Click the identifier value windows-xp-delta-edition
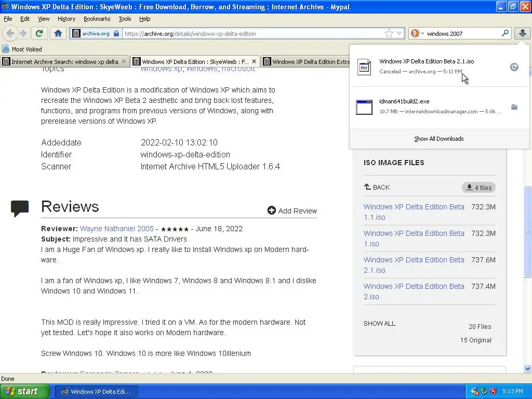Screen dimensions: 532x399 pyautogui.click(x=185, y=154)
